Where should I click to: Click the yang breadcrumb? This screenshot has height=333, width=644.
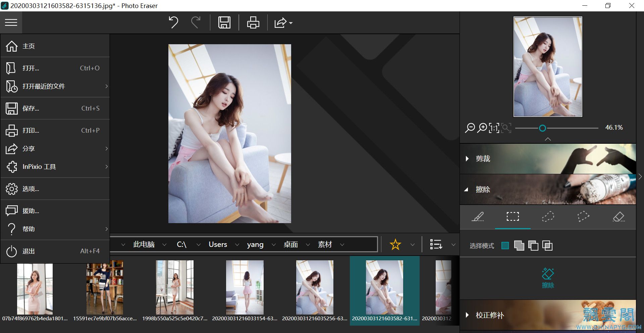pos(255,245)
